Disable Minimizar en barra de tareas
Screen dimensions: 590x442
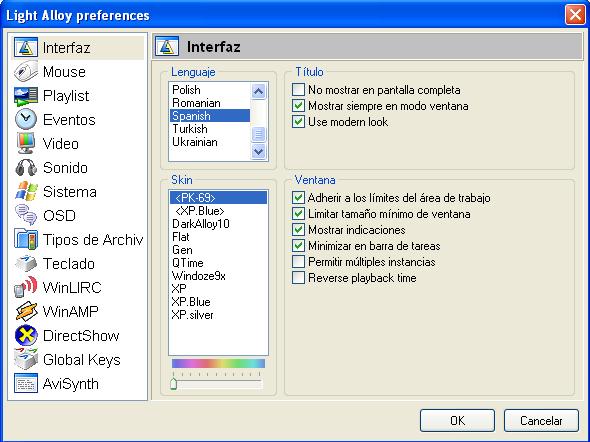click(298, 246)
